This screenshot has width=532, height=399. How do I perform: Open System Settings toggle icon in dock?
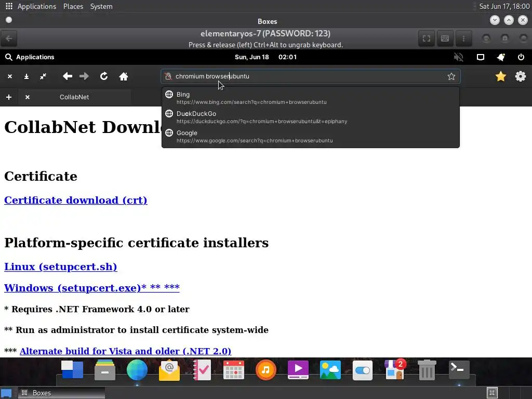tap(362, 370)
